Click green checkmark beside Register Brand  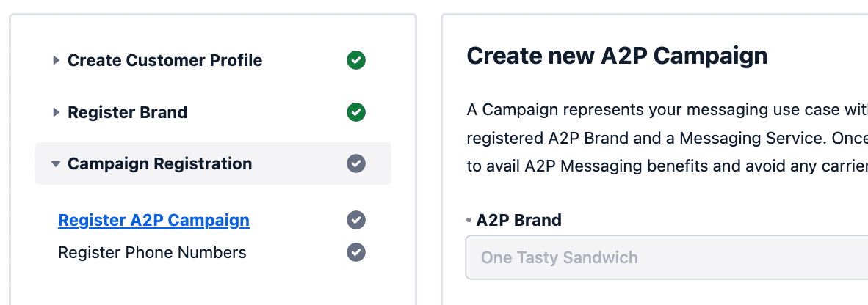[356, 113]
